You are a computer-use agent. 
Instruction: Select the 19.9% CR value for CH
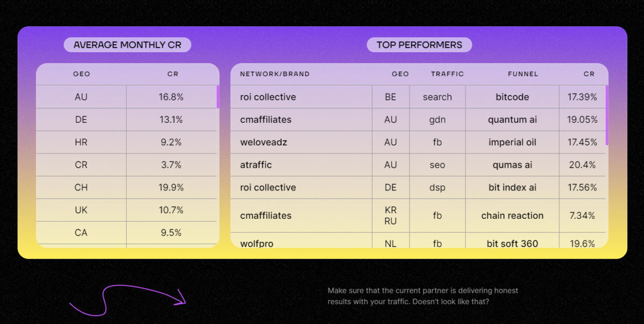click(x=171, y=187)
